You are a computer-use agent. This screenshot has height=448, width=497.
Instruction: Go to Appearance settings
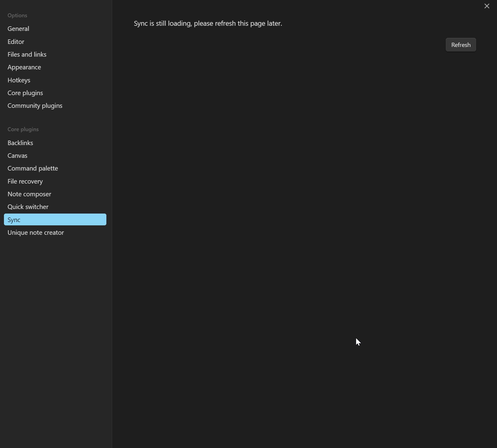click(24, 67)
